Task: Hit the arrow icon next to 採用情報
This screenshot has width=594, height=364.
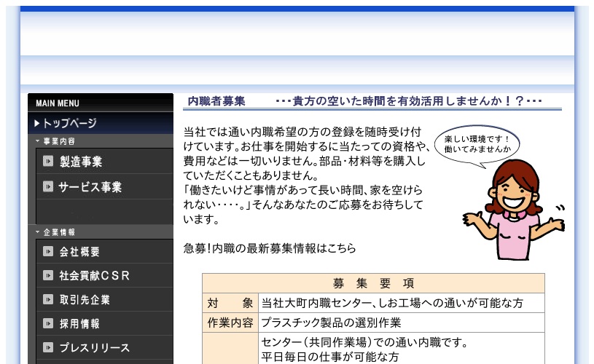Action: pyautogui.click(x=48, y=323)
